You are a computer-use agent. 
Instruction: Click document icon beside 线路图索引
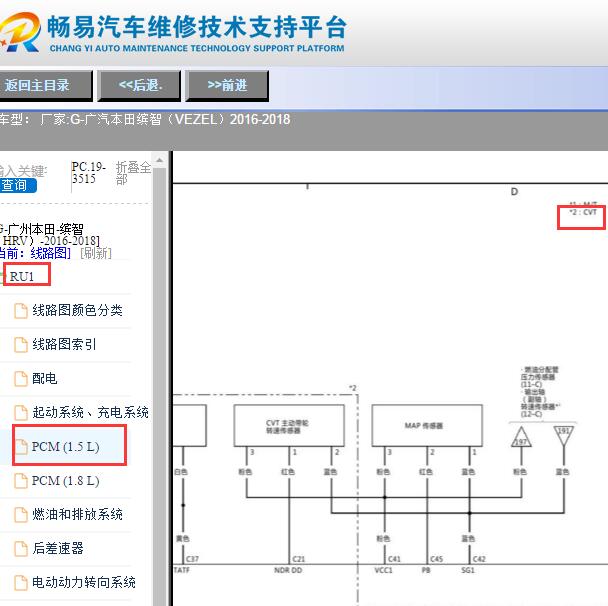click(x=21, y=345)
